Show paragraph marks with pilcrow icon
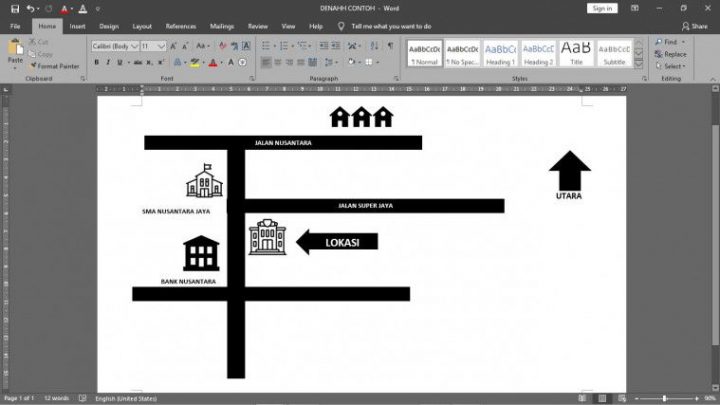The image size is (720, 405). [390, 45]
